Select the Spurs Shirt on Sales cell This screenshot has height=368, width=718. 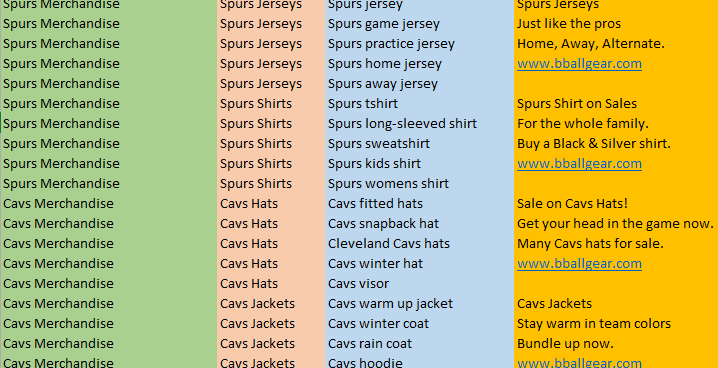tap(616, 104)
